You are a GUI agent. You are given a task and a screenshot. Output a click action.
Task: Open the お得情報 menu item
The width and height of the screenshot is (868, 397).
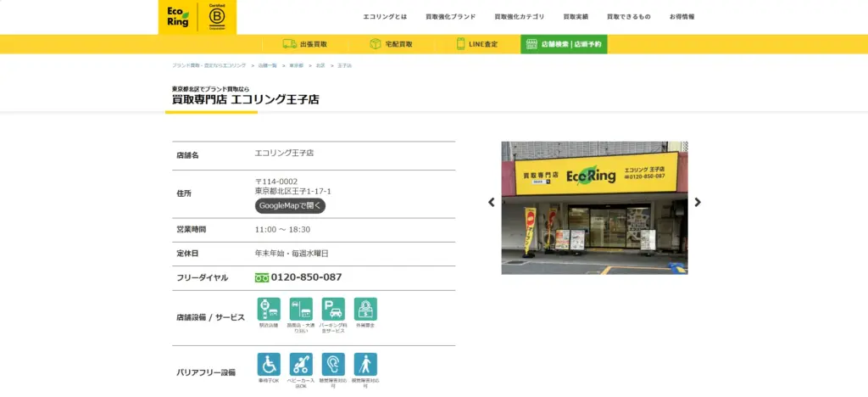tap(682, 17)
